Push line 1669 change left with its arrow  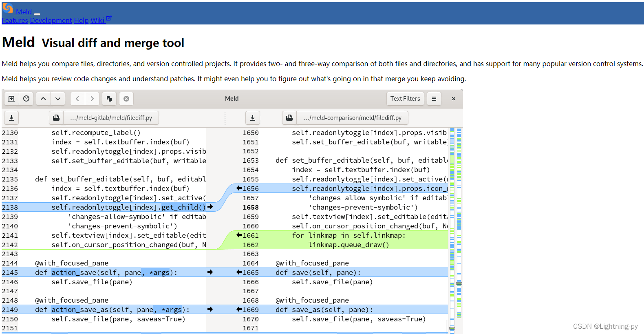click(x=239, y=310)
